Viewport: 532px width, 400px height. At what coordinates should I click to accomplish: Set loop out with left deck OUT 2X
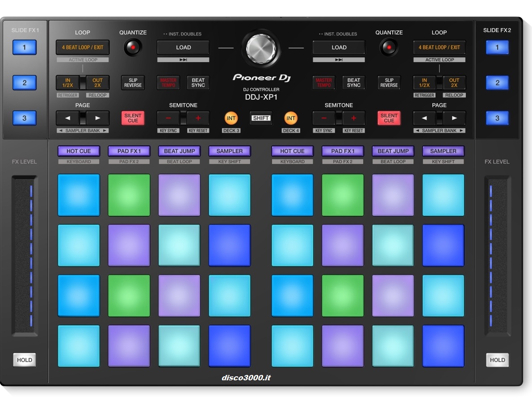[x=98, y=83]
